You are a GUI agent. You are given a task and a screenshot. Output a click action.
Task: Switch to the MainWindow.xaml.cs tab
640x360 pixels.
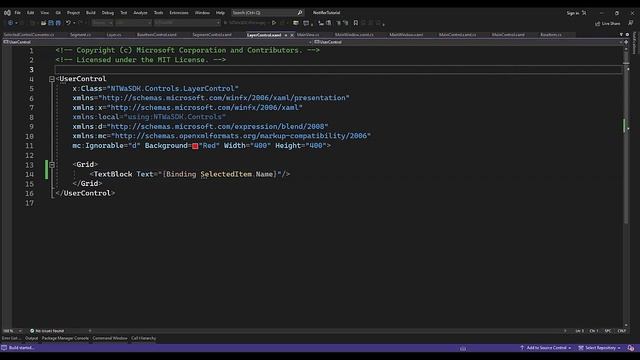[x=354, y=35]
